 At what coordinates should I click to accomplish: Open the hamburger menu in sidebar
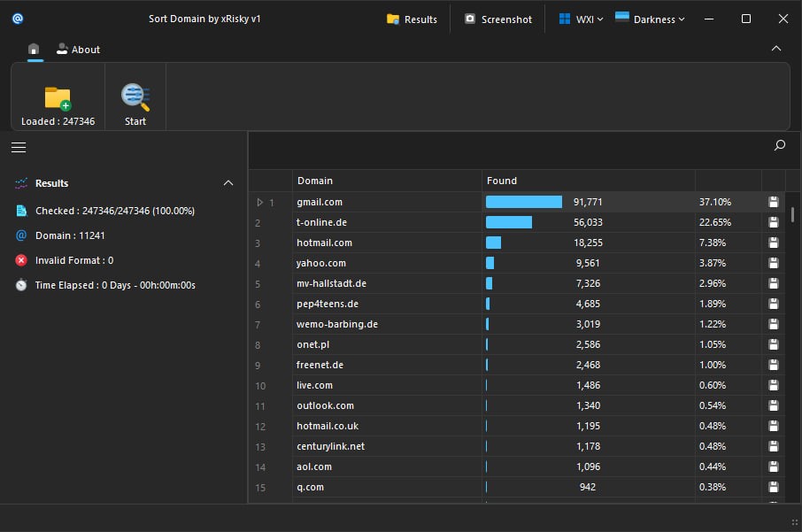19,147
